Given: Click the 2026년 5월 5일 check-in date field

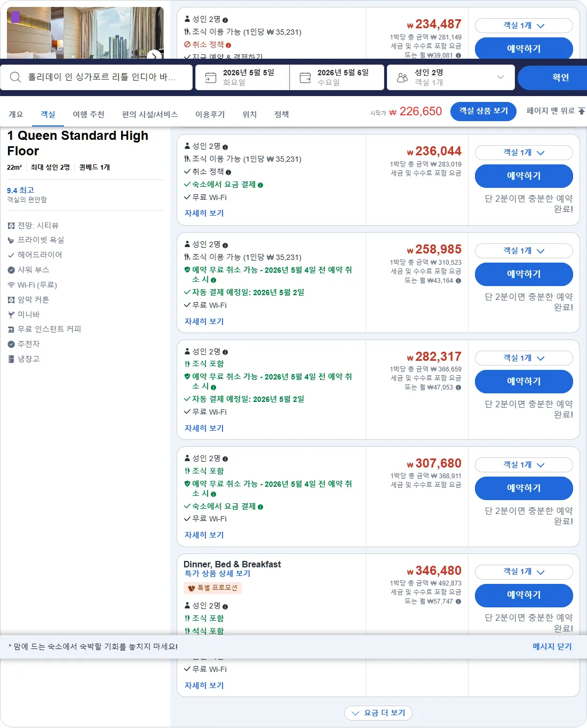Looking at the screenshot, I should [242, 78].
